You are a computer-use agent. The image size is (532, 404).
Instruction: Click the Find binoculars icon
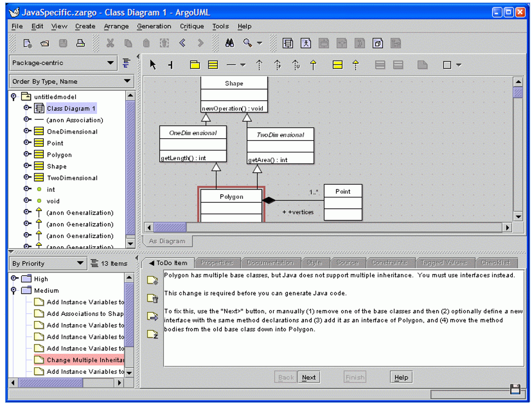[229, 43]
